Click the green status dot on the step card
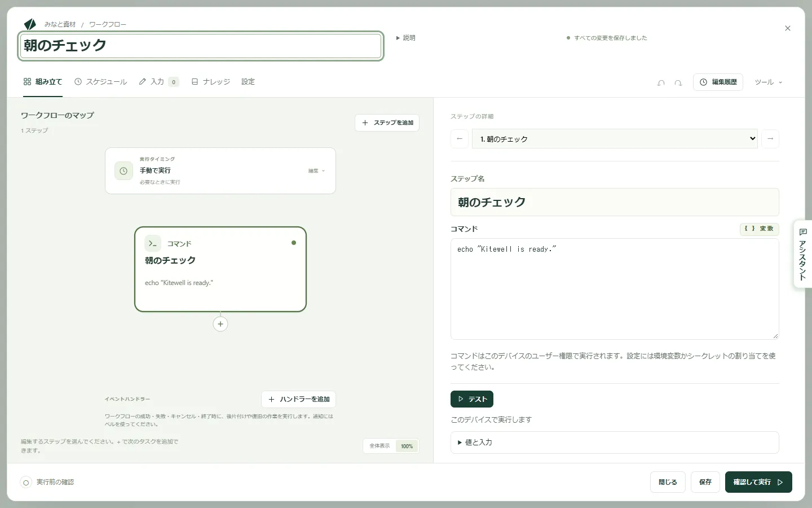Viewport: 812px width, 508px height. tap(294, 243)
